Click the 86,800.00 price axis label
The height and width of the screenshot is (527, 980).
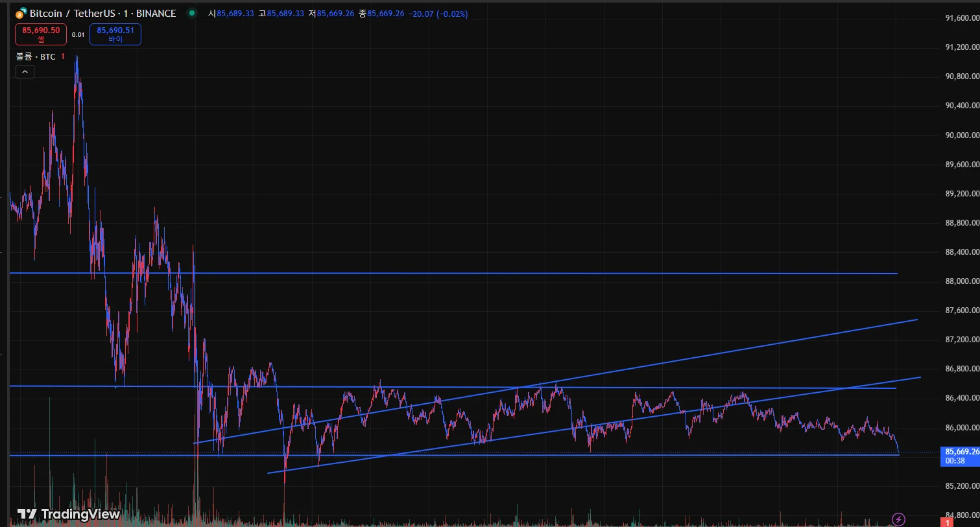[x=962, y=369]
